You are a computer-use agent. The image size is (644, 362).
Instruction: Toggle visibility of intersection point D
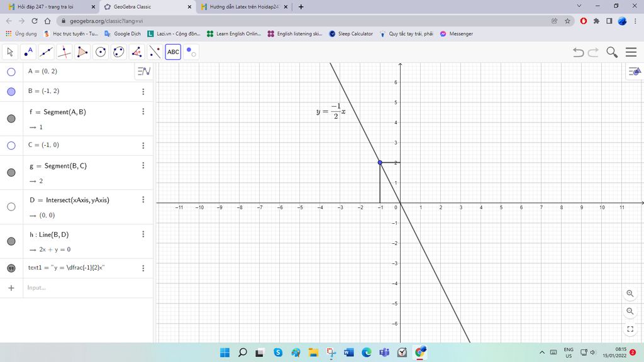[11, 206]
